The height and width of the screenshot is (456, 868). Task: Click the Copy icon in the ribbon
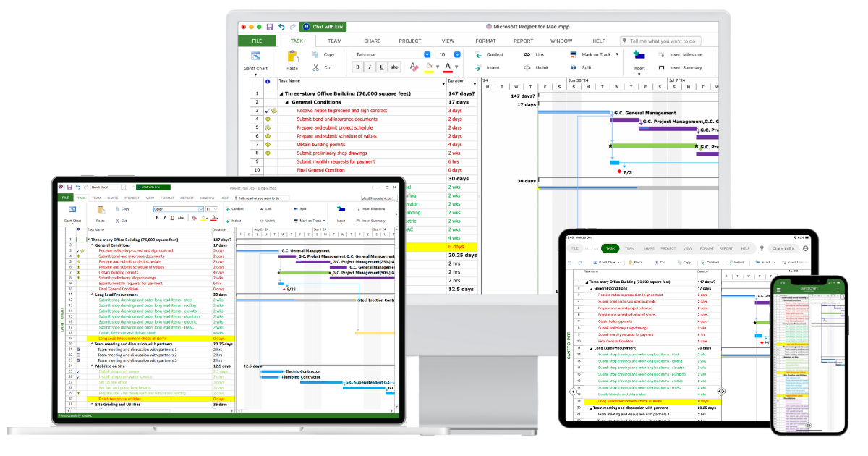pyautogui.click(x=314, y=54)
